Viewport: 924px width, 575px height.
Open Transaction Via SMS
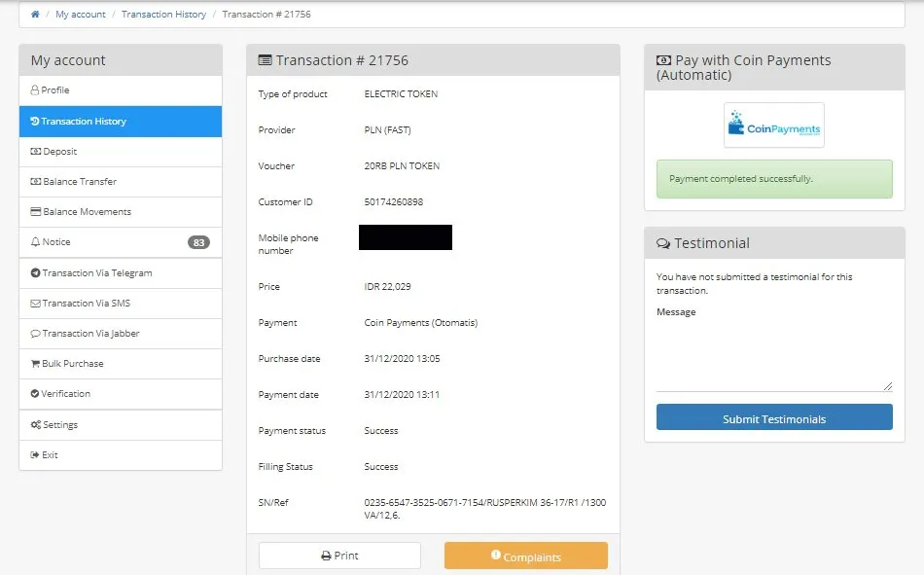(121, 304)
